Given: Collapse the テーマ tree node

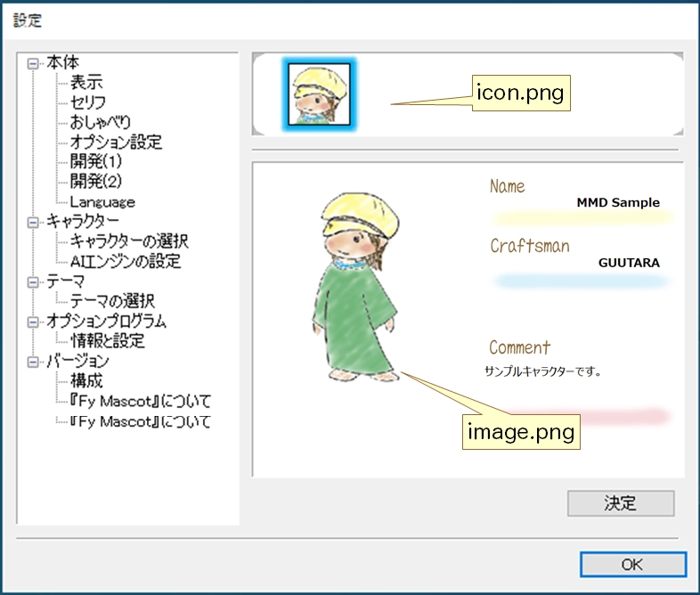Looking at the screenshot, I should 34,282.
